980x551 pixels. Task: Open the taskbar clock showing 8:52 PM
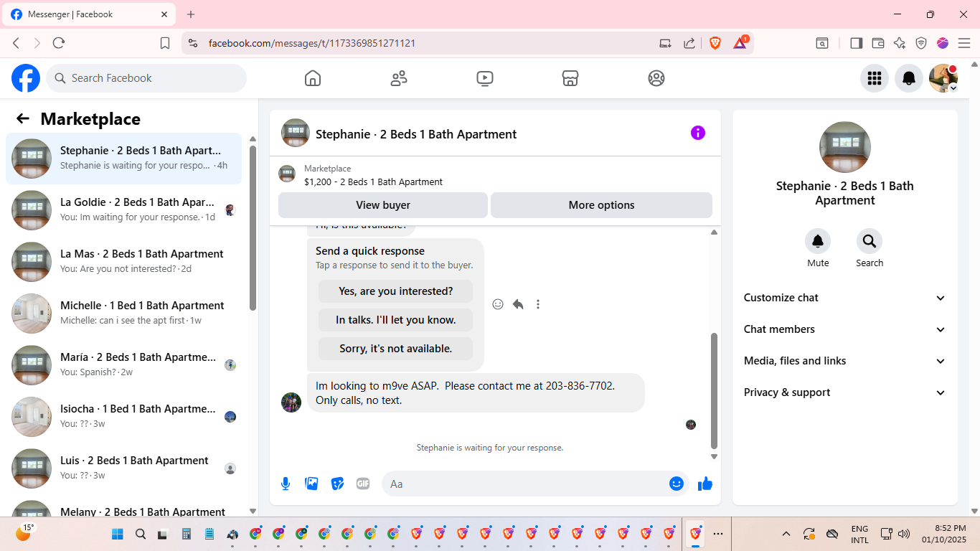(x=944, y=534)
